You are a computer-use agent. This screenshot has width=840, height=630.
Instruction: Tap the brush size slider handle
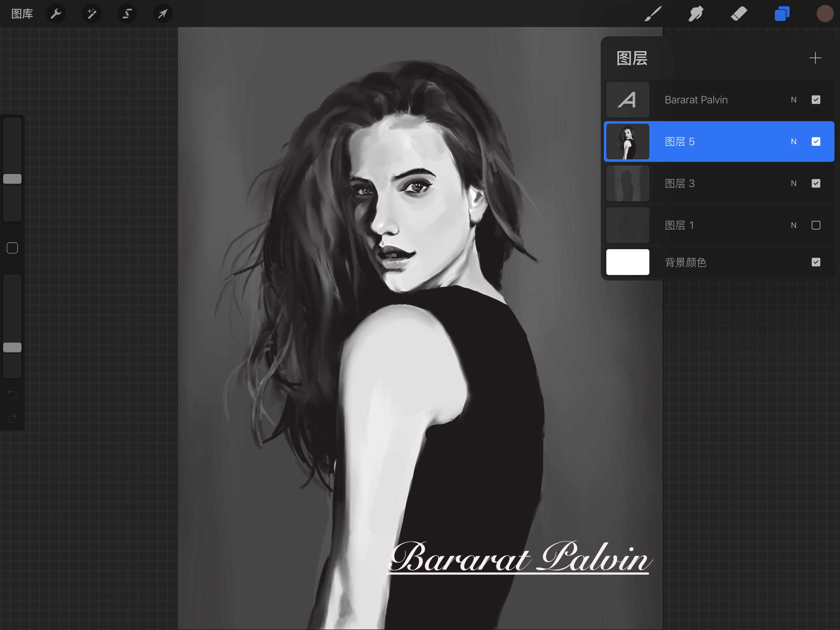pyautogui.click(x=12, y=179)
